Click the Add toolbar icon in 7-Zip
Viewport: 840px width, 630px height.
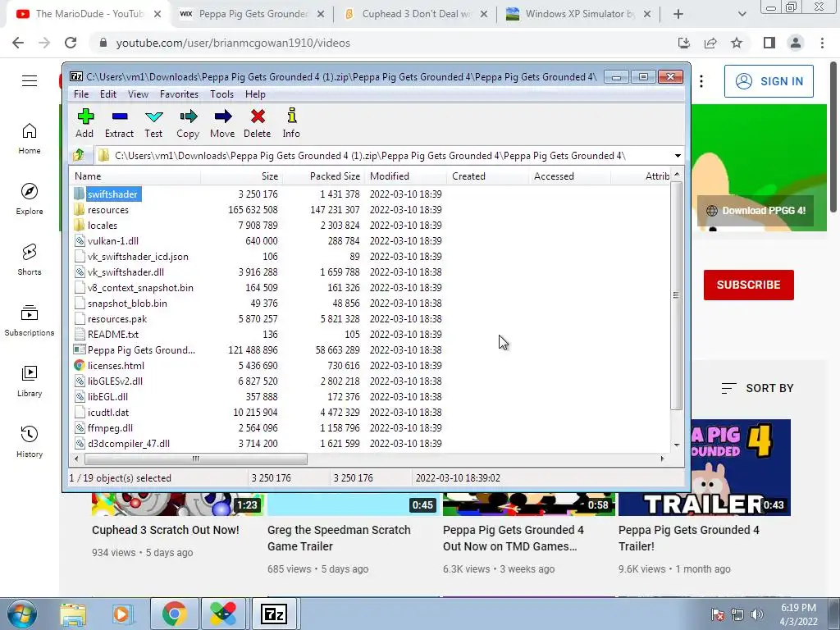pyautogui.click(x=84, y=116)
